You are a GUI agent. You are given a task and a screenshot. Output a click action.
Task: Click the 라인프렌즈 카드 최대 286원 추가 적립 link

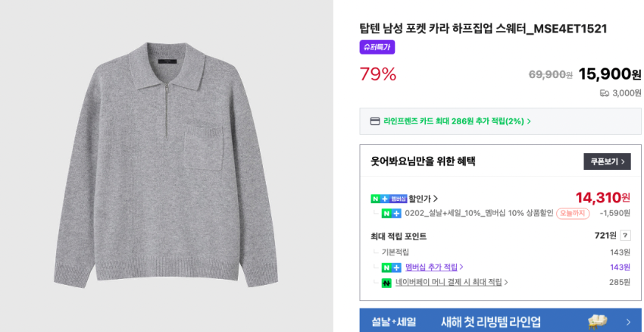(x=453, y=121)
